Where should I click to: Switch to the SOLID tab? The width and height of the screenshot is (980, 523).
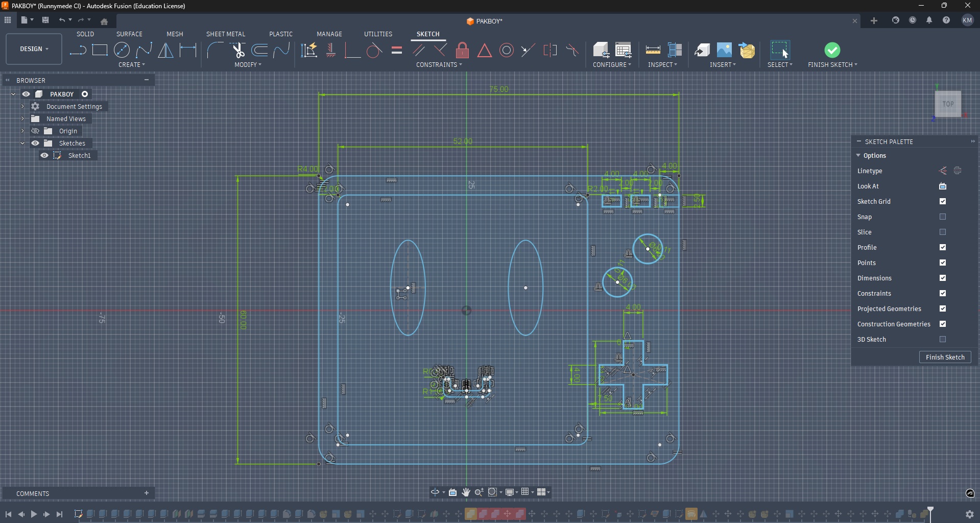[85, 34]
